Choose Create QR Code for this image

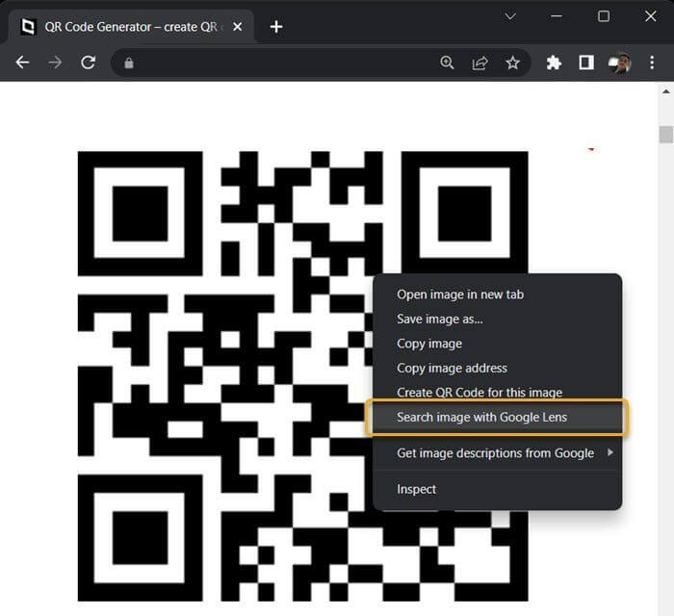pyautogui.click(x=498, y=392)
